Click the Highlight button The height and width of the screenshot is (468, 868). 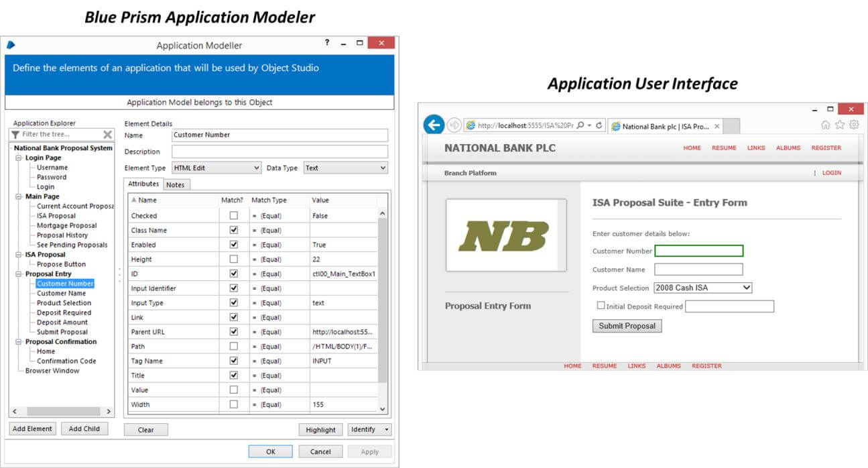pyautogui.click(x=321, y=430)
